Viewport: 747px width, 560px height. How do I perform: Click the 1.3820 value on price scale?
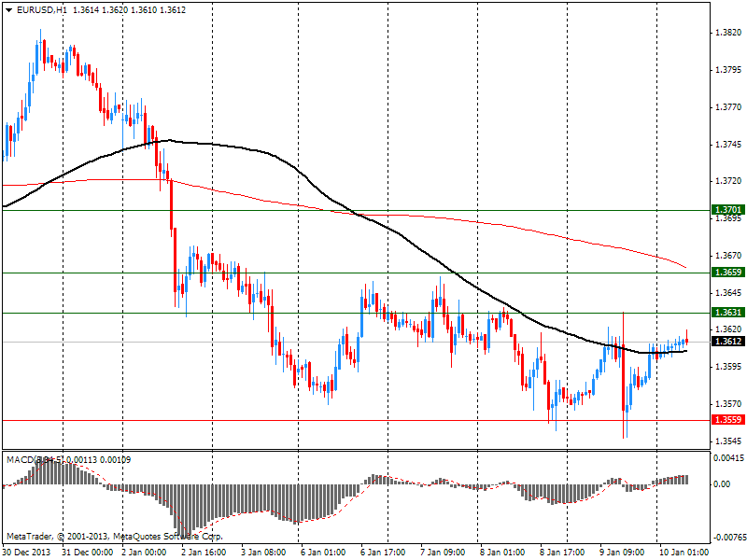point(727,33)
